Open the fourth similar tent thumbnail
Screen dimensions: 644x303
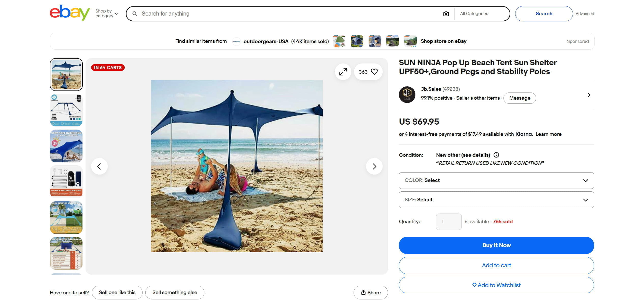[393, 41]
